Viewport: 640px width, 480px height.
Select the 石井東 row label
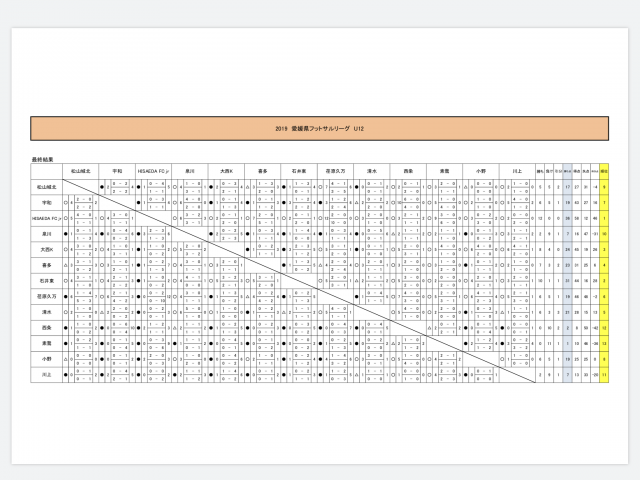(x=47, y=281)
